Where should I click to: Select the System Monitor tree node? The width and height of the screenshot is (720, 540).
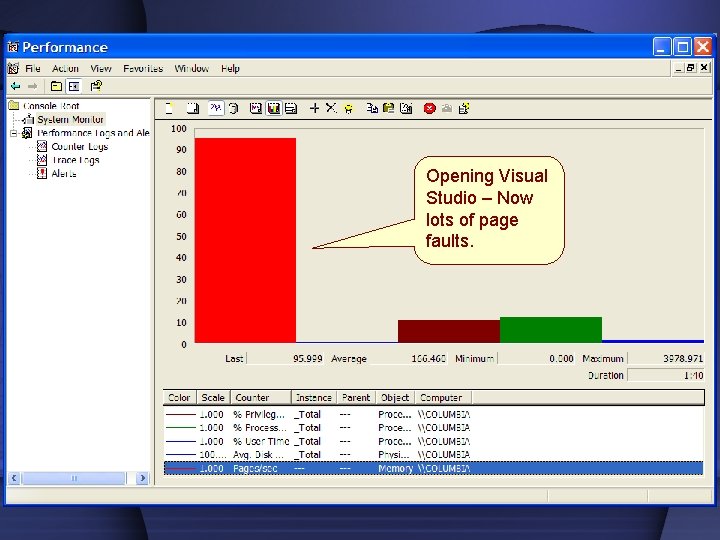(x=70, y=119)
